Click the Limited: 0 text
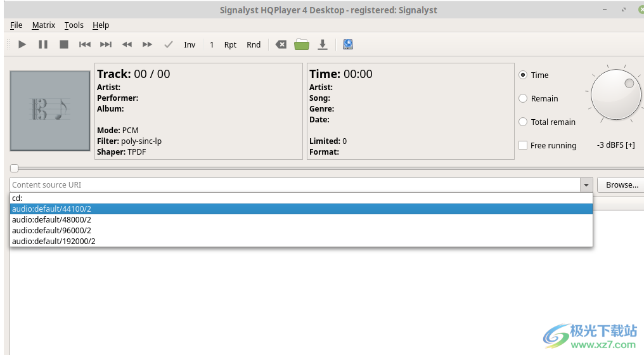Viewport: 644px width, 355px height. point(328,141)
